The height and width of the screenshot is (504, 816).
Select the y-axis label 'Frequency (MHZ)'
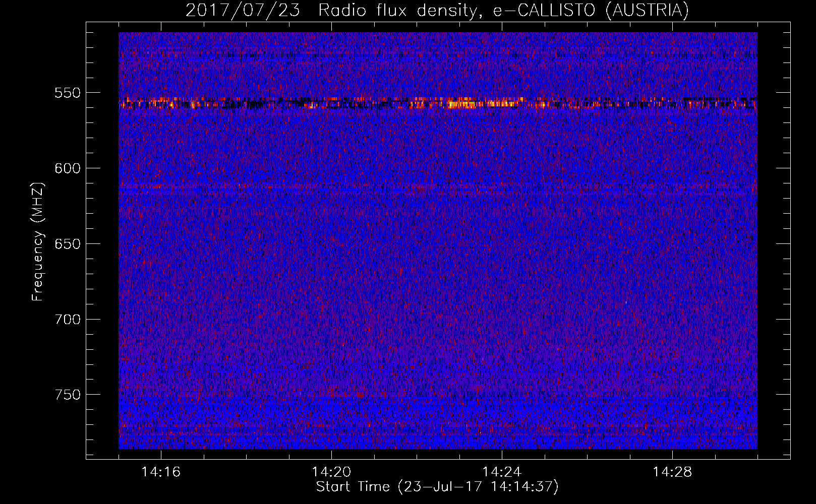38,242
